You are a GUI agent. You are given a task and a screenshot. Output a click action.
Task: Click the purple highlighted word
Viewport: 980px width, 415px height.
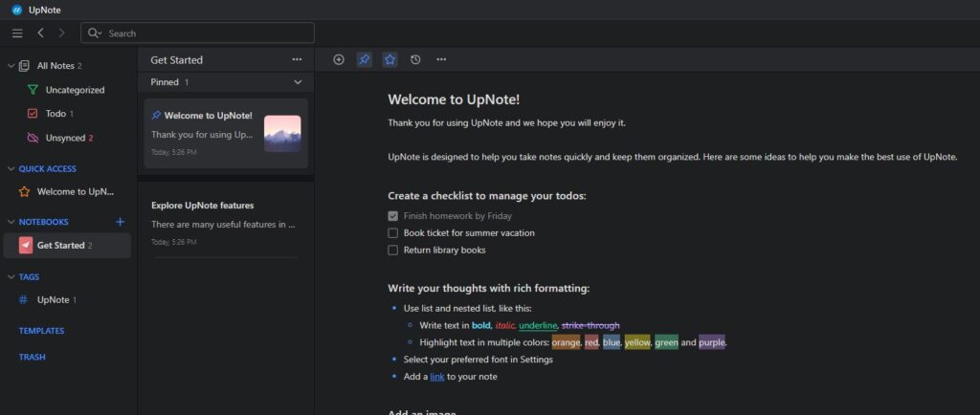click(712, 342)
